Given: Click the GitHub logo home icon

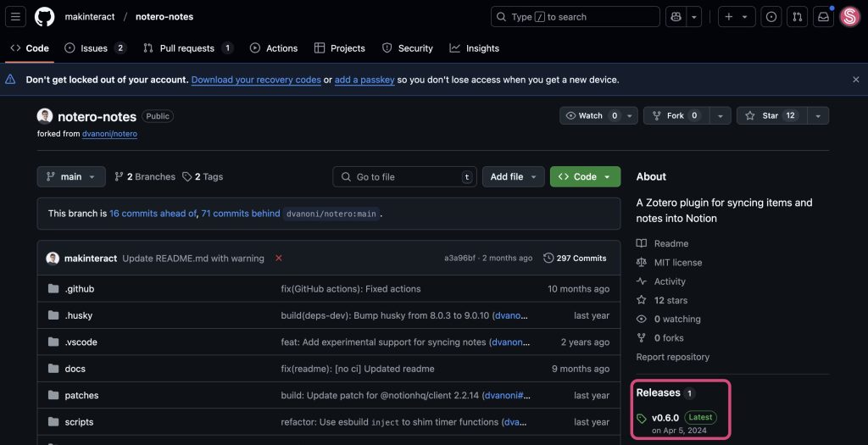Looking at the screenshot, I should click(x=45, y=17).
